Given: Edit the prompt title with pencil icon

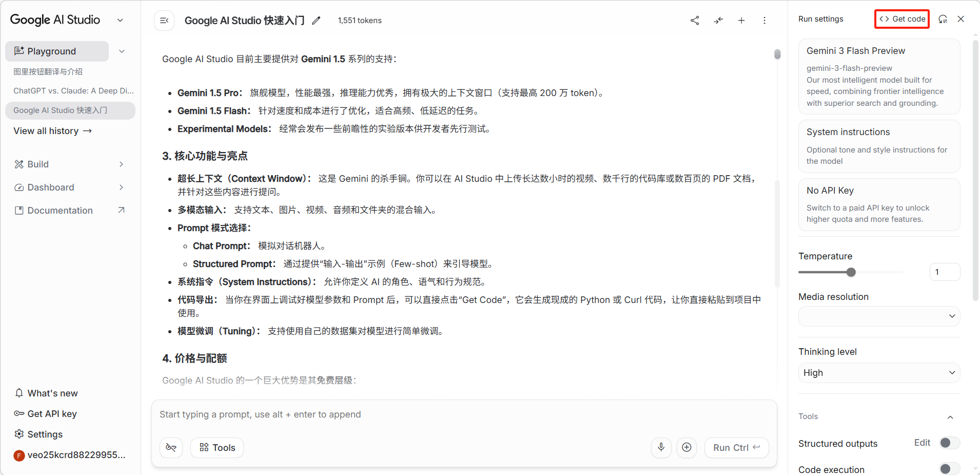Looking at the screenshot, I should tap(317, 21).
